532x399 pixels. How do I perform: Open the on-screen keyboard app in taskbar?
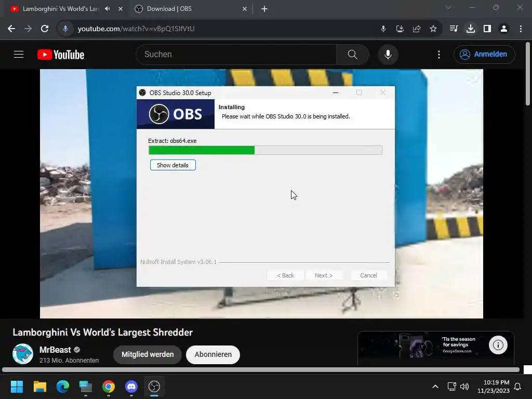[x=86, y=387]
